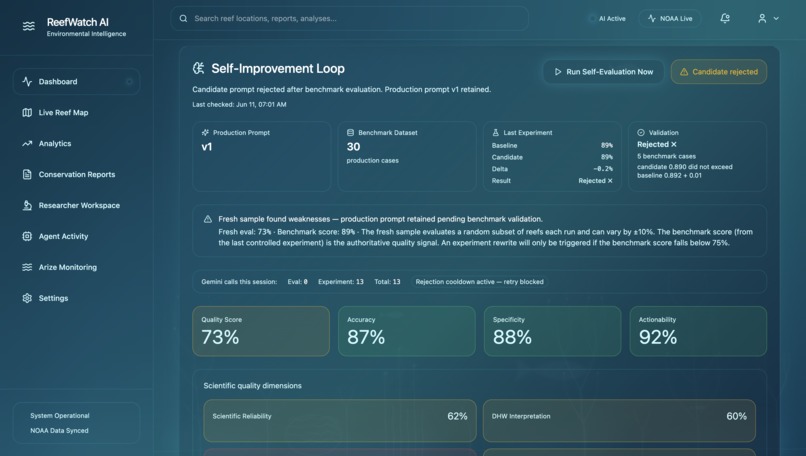
Task: Click the Dashboard pulse icon
Action: click(27, 82)
